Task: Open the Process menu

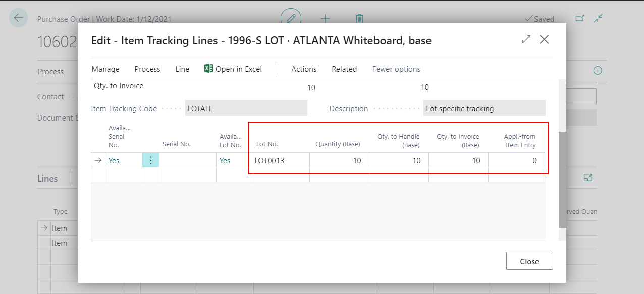Action: [147, 69]
